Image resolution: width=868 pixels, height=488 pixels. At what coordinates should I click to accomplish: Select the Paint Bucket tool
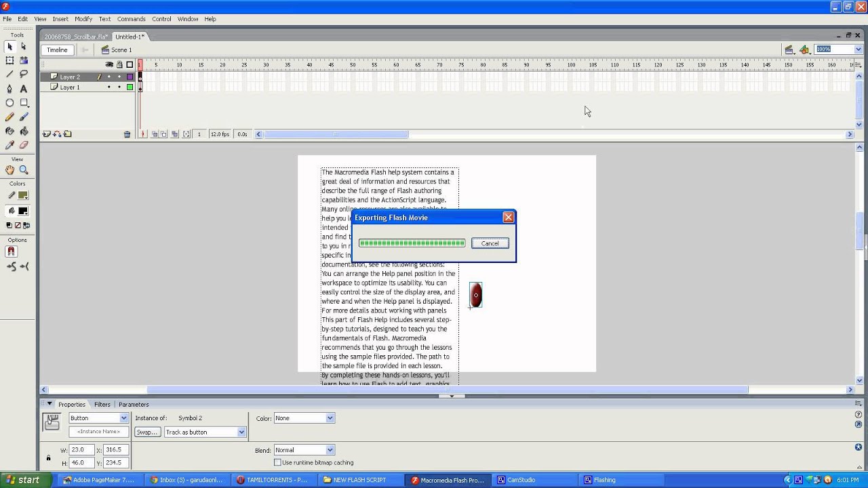point(24,131)
